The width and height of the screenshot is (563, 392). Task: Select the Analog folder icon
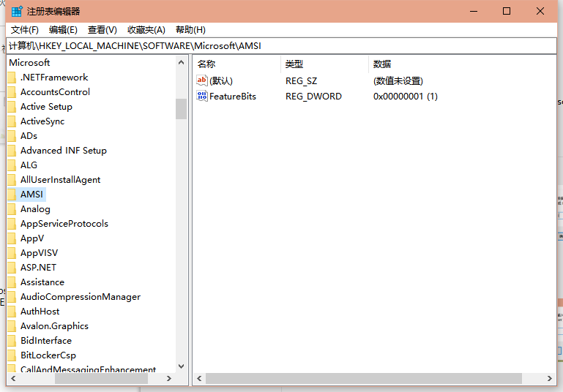pyautogui.click(x=12, y=209)
